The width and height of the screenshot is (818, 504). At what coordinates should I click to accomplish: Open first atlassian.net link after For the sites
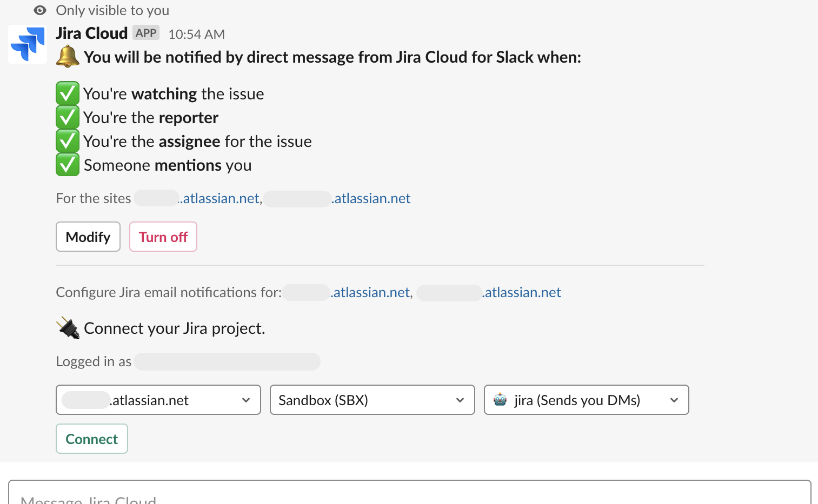pos(220,198)
